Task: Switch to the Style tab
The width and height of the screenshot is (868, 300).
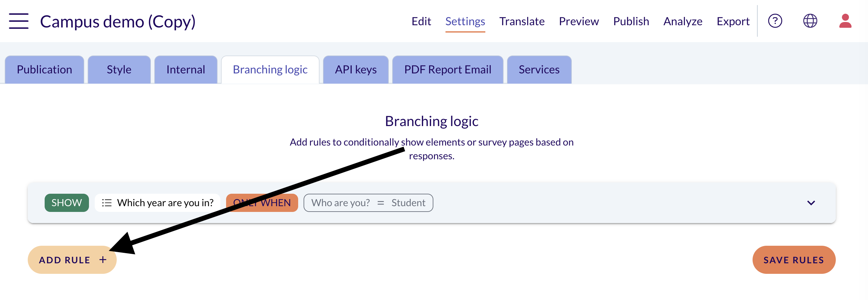Action: [119, 70]
